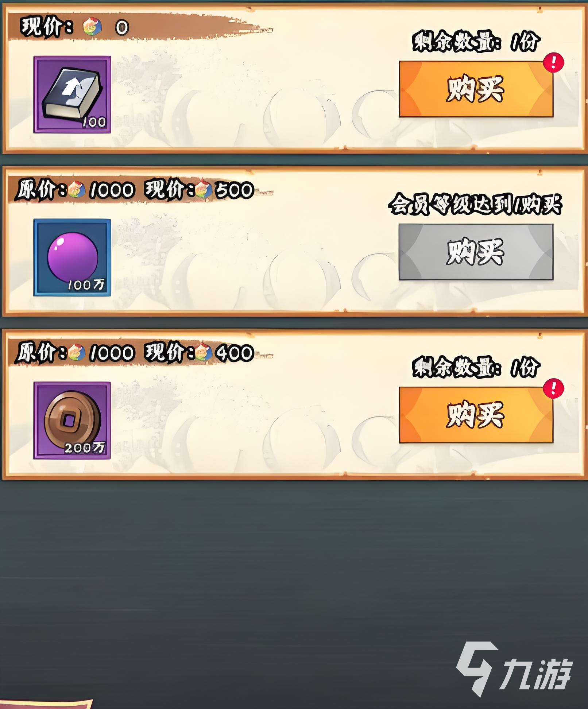Tap the purple orb 100万 item
Screen dimensions: 588x709
72,257
